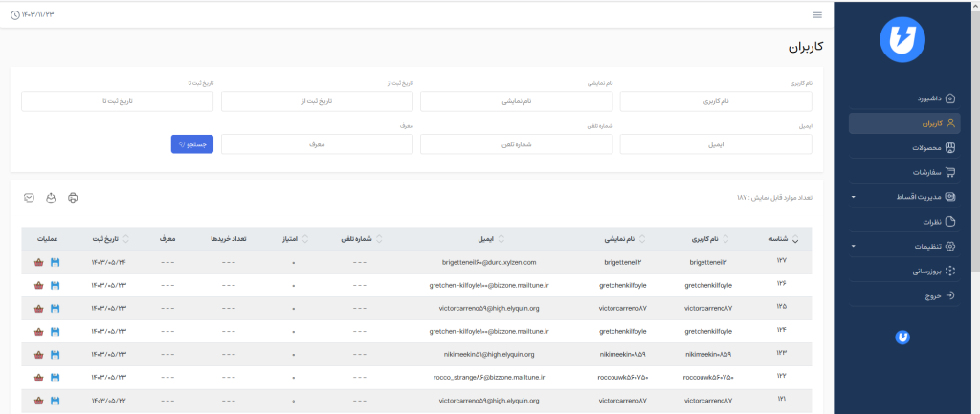
Task: Click the print icon above the users table
Action: coord(73,198)
